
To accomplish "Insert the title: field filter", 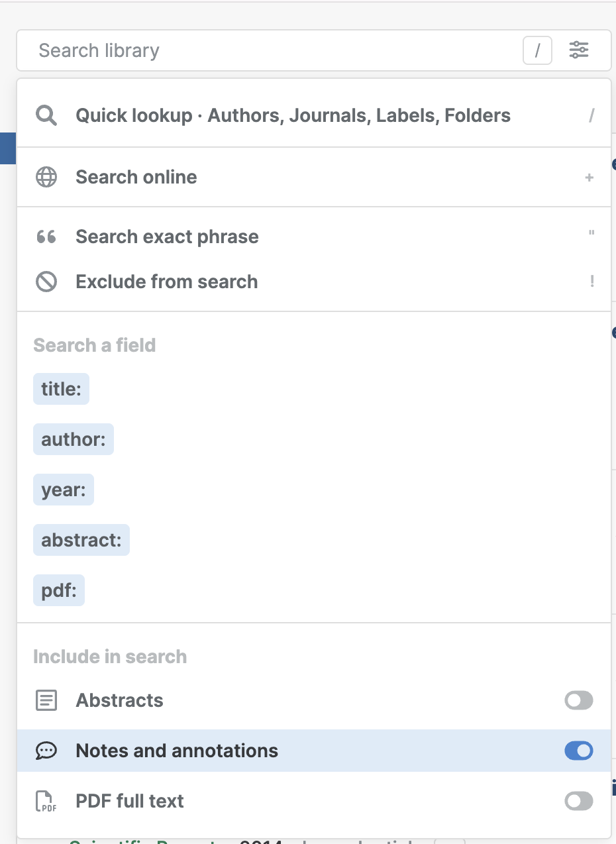I will 61,389.
